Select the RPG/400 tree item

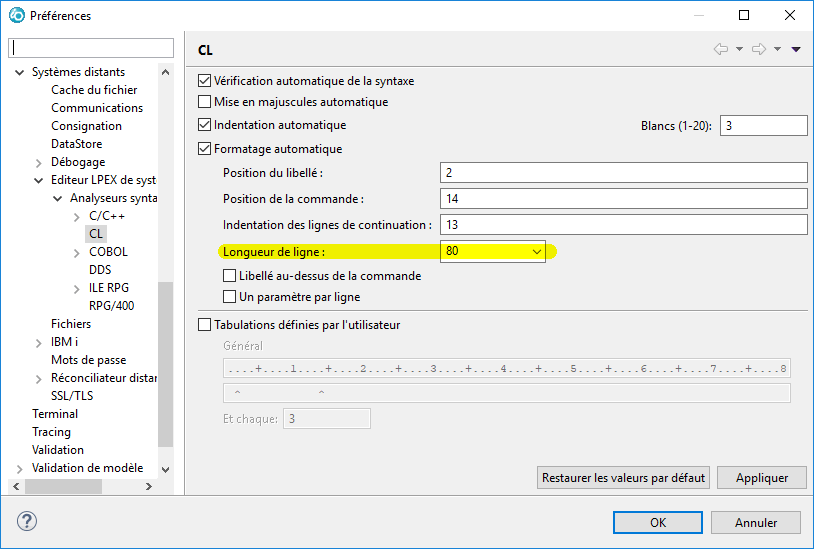tap(111, 306)
